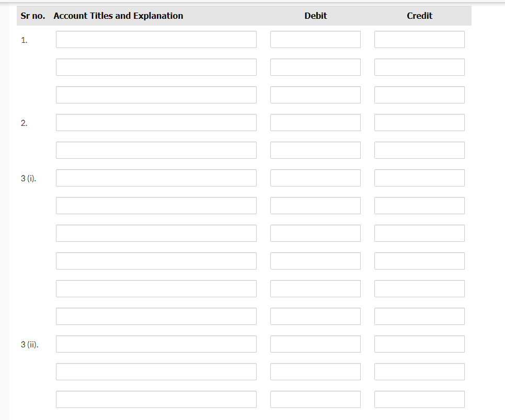Click the Credit field in 3 (i)'s first line
505x420 pixels.
(419, 178)
